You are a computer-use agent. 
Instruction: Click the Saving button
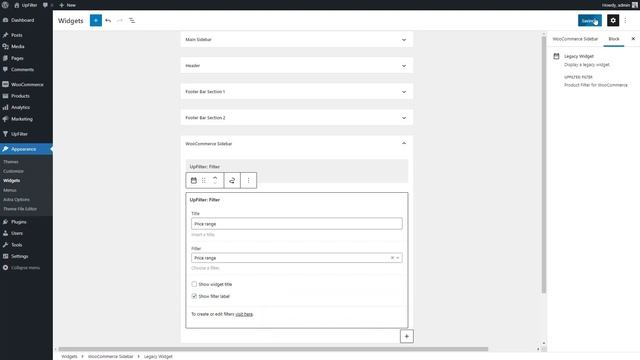(x=589, y=20)
